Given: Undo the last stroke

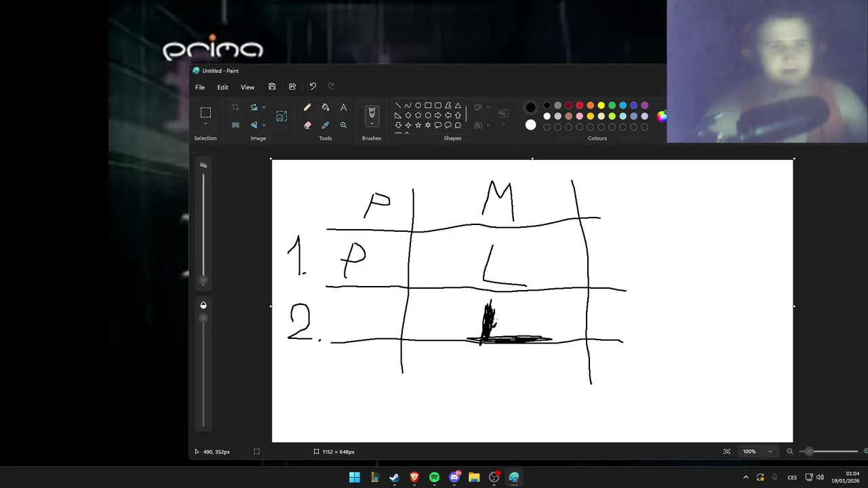Looking at the screenshot, I should point(313,87).
